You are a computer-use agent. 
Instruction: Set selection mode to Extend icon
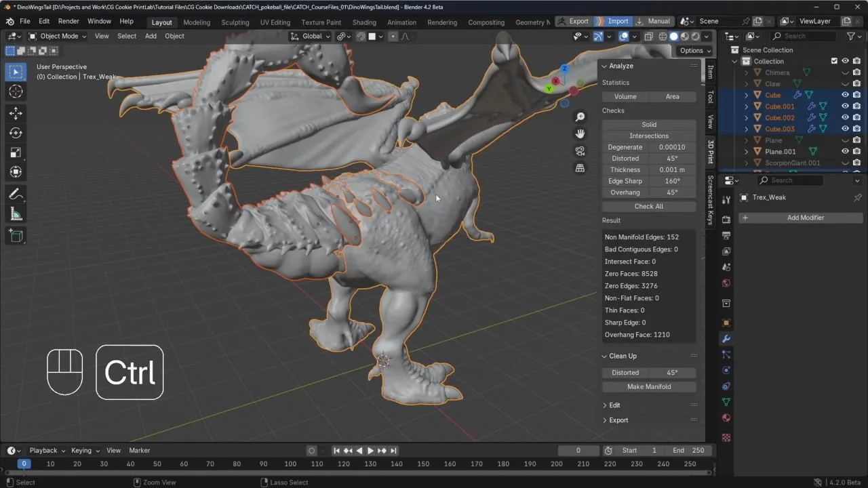click(22, 51)
